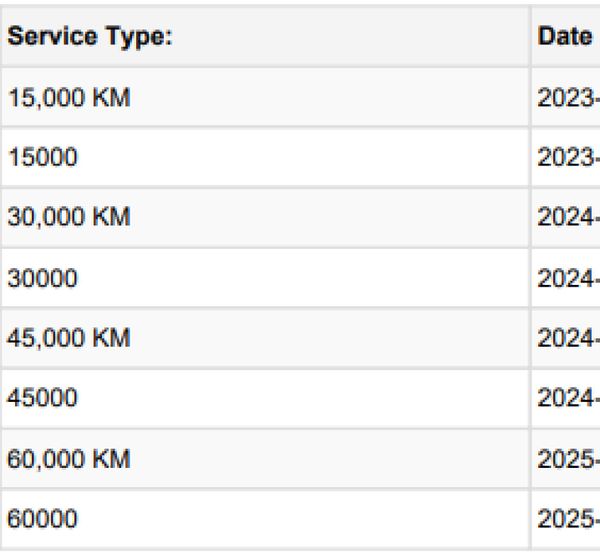Click the date beside 15,000 KM
The height and width of the screenshot is (553, 600).
[x=569, y=98]
